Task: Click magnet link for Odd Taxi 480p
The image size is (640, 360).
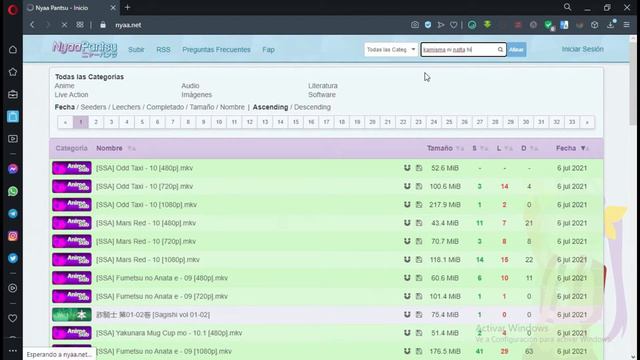Action: click(407, 168)
